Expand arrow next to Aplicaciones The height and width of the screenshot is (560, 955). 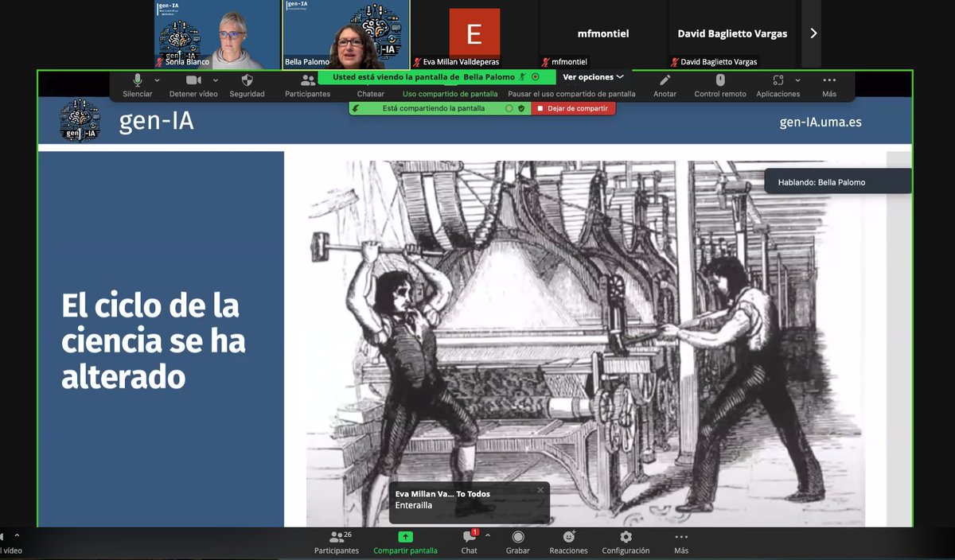[x=797, y=80]
